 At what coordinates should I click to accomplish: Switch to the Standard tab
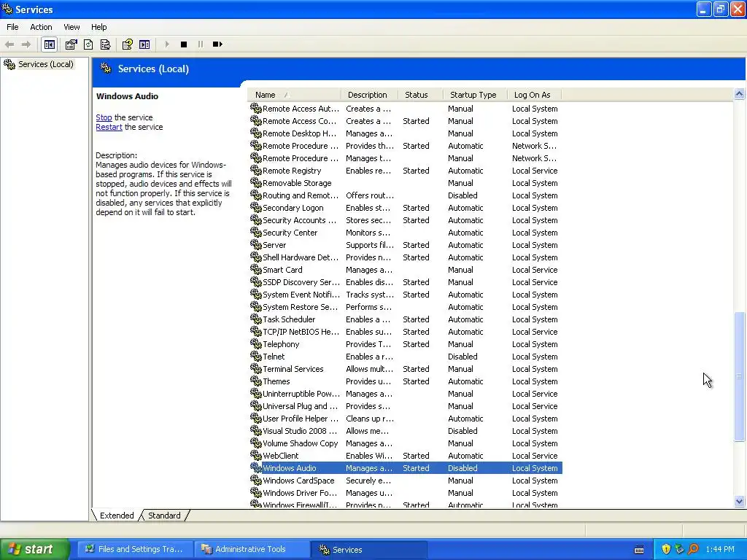click(x=164, y=516)
